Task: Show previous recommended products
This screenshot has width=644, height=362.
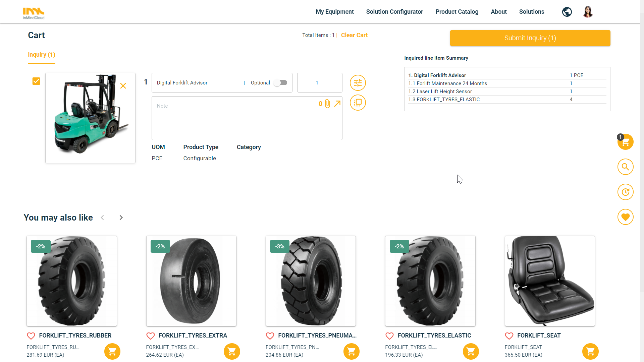Action: 102,218
